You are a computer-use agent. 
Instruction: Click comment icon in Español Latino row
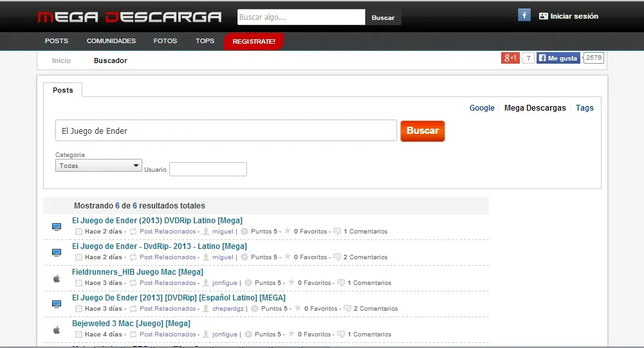347,308
